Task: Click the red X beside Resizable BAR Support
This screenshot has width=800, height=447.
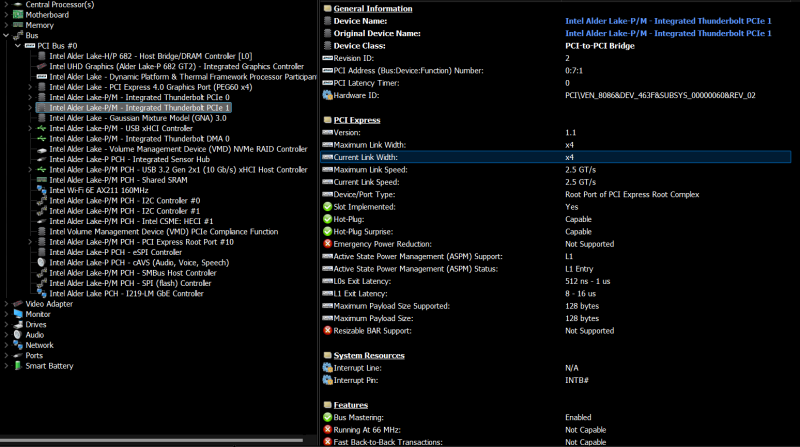Action: (328, 330)
